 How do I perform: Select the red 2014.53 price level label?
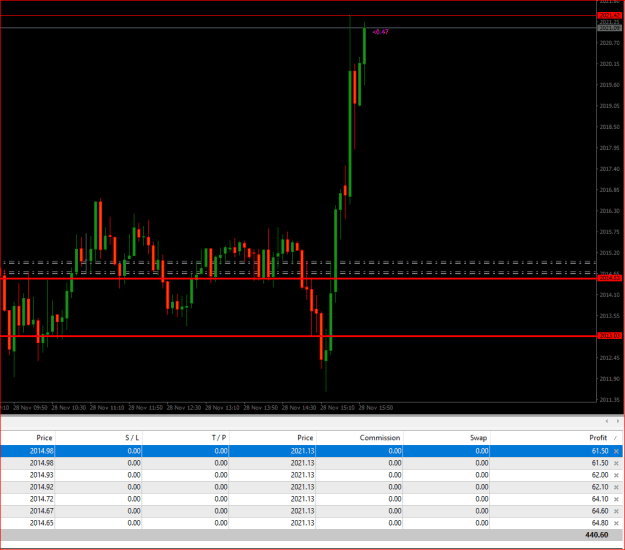[x=609, y=278]
